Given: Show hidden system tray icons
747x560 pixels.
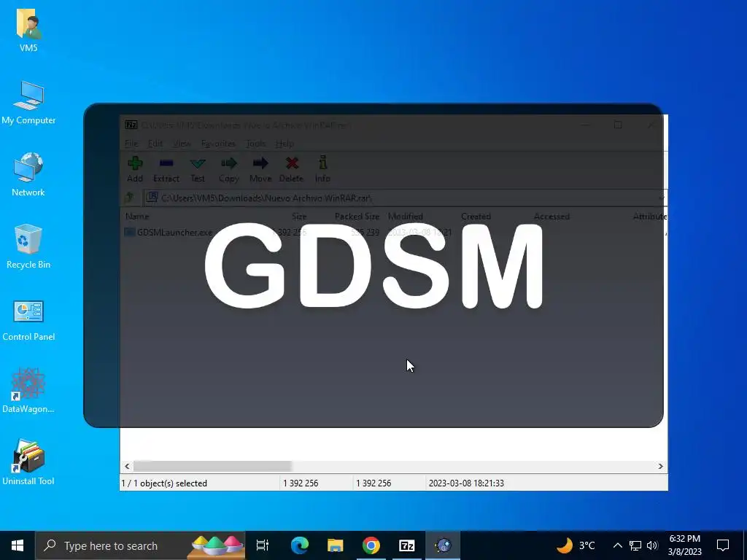Looking at the screenshot, I should point(617,545).
